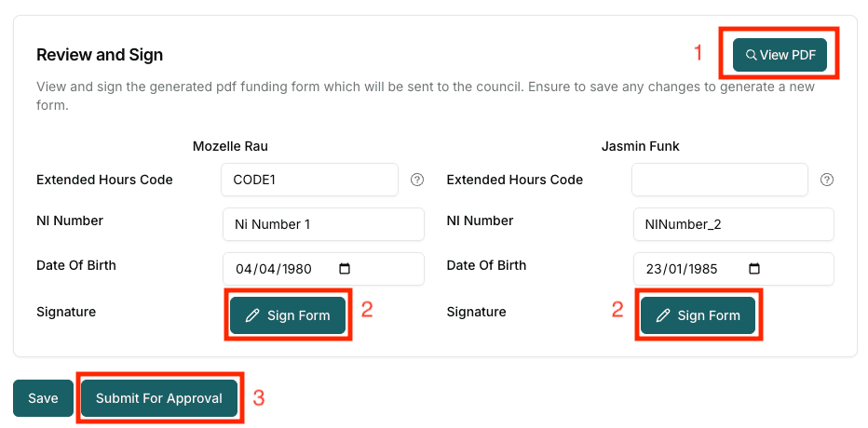The height and width of the screenshot is (428, 868).
Task: Select the NI Number field containing NINumber_2
Action: (x=733, y=224)
